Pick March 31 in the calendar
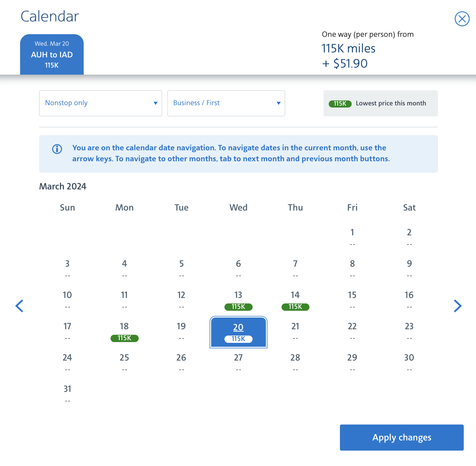The height and width of the screenshot is (466, 476). coord(67,395)
